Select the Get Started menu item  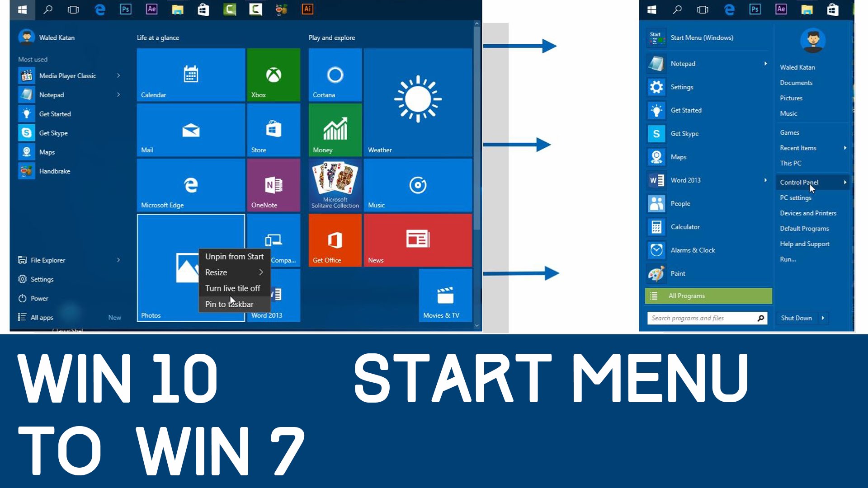click(54, 113)
